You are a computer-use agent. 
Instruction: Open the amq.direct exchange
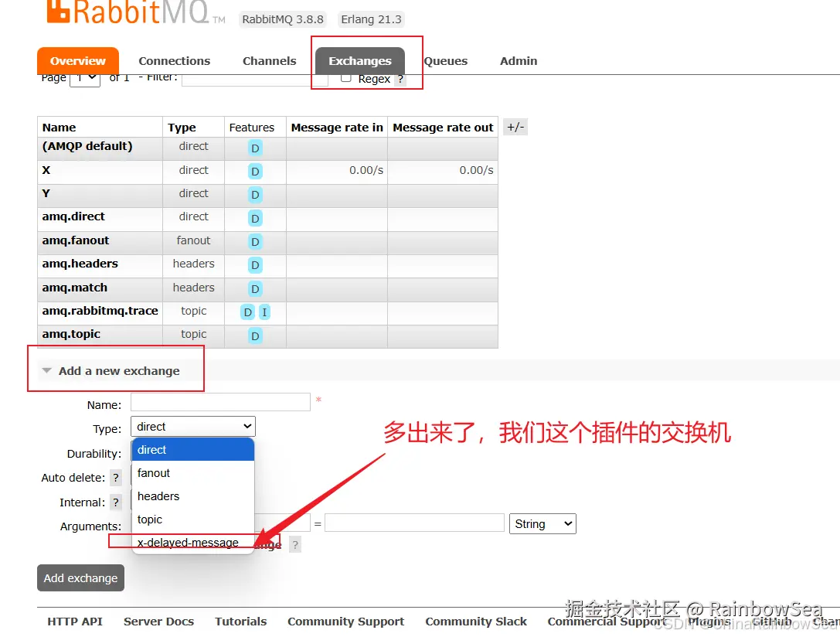tap(73, 216)
